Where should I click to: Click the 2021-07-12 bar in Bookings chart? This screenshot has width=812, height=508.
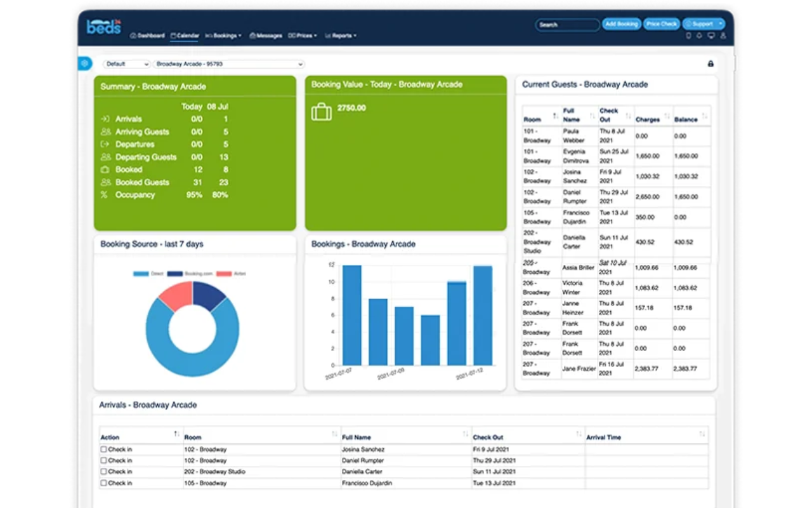483,316
